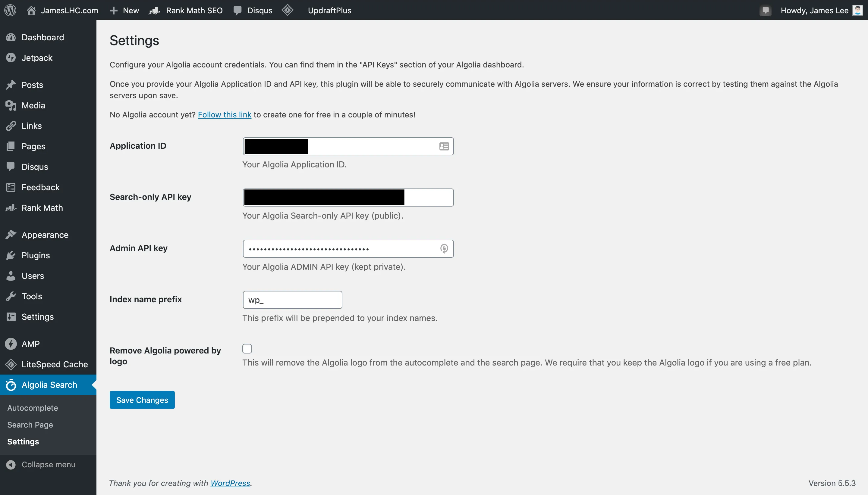Click the Rank Math icon in sidebar
868x495 pixels.
pyautogui.click(x=11, y=208)
